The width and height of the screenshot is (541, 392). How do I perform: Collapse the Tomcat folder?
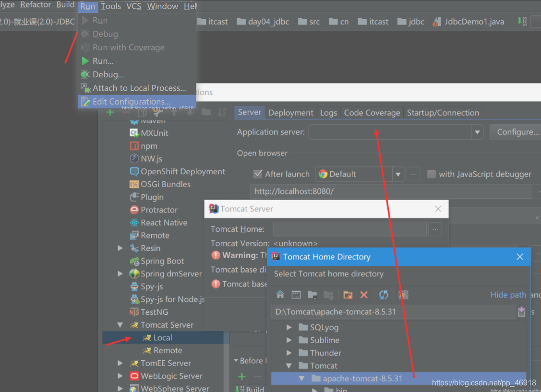pyautogui.click(x=289, y=366)
